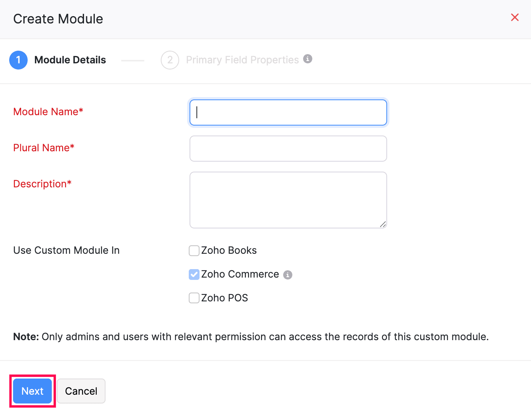Click into the Plural Name field
The image size is (531, 420).
tap(288, 149)
